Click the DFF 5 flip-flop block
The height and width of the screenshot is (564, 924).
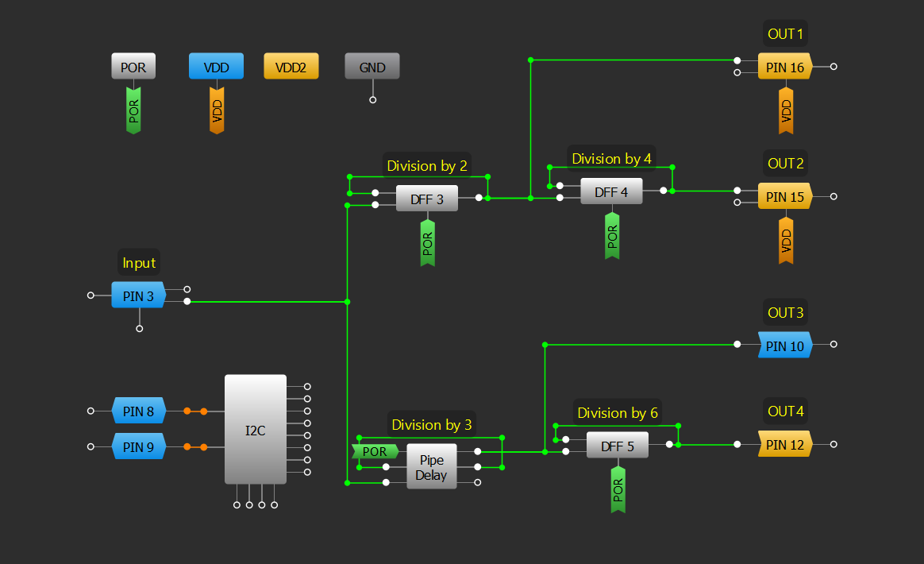[x=617, y=446]
